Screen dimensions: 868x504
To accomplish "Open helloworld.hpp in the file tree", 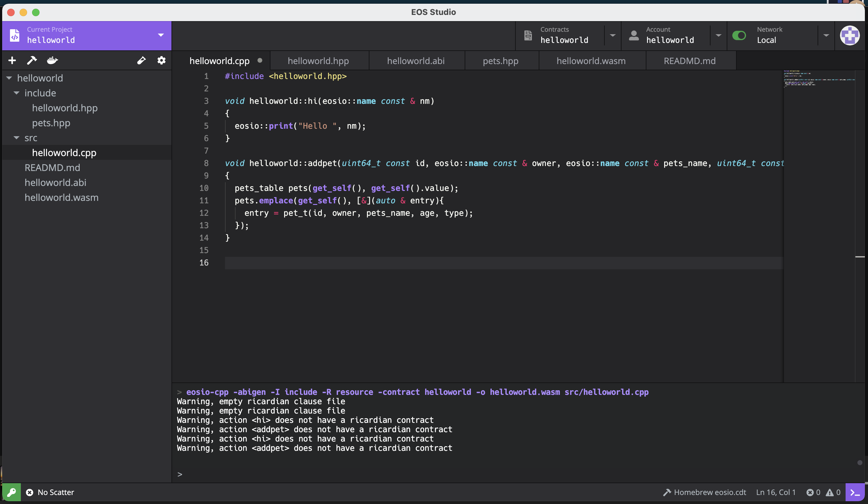I will click(65, 108).
